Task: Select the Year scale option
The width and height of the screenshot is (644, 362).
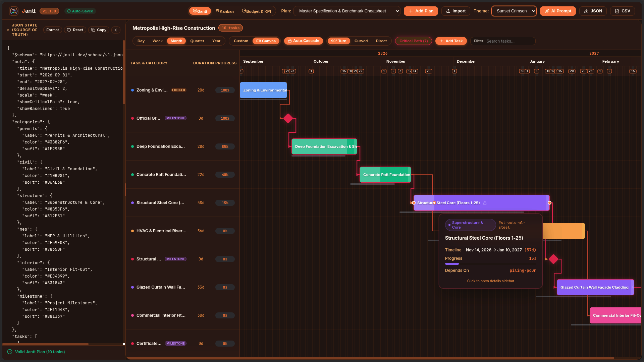Action: (x=216, y=41)
